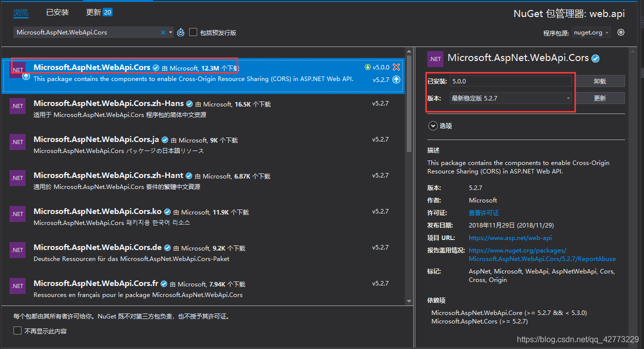Check the 不再显示此内容 checkbox

click(18, 331)
